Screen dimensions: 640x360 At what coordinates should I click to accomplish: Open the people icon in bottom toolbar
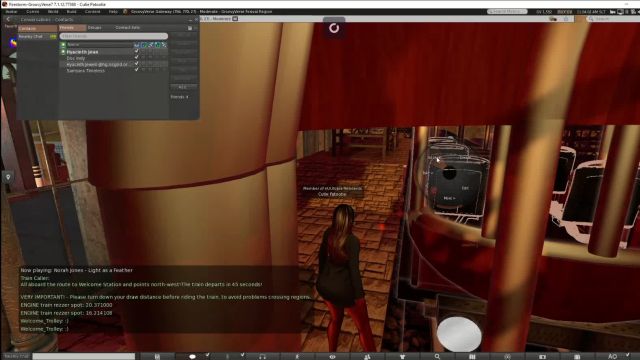point(367,356)
